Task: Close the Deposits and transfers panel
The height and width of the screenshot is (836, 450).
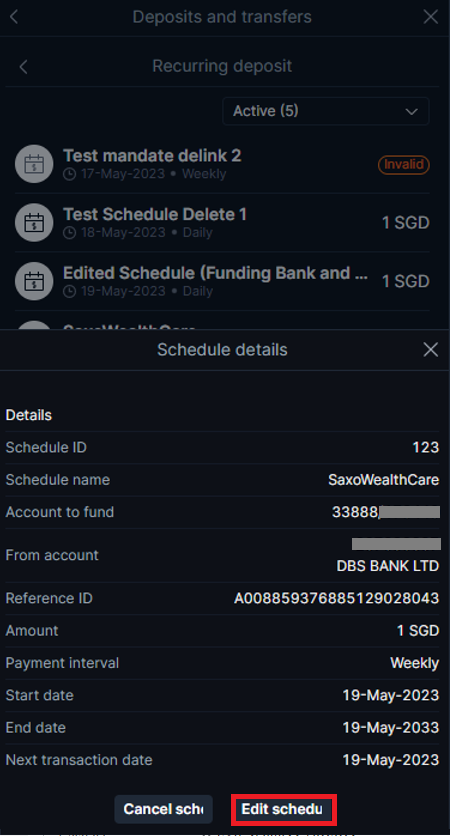Action: click(430, 17)
